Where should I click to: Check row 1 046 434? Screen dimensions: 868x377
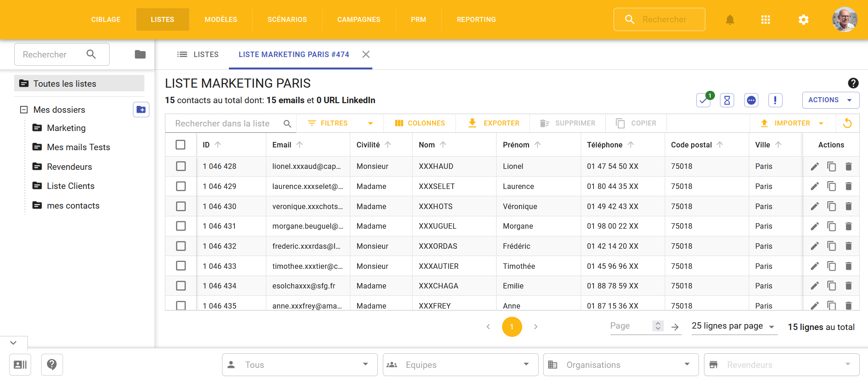[181, 286]
